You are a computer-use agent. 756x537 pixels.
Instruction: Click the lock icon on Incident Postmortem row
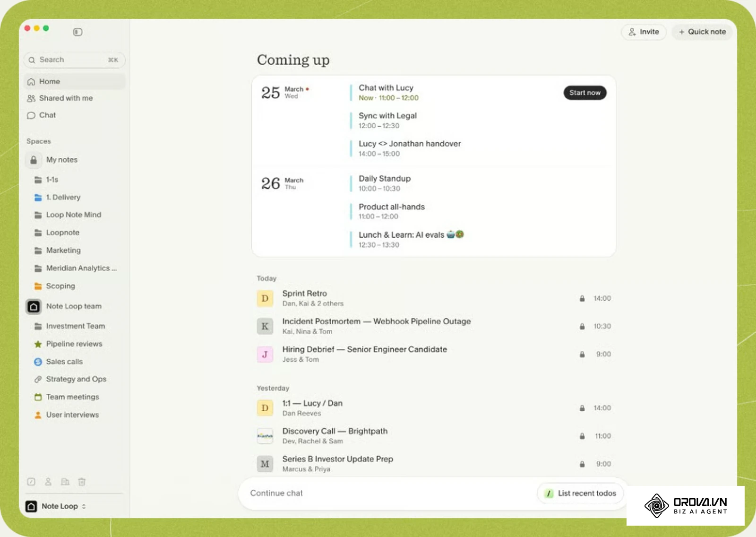click(582, 326)
